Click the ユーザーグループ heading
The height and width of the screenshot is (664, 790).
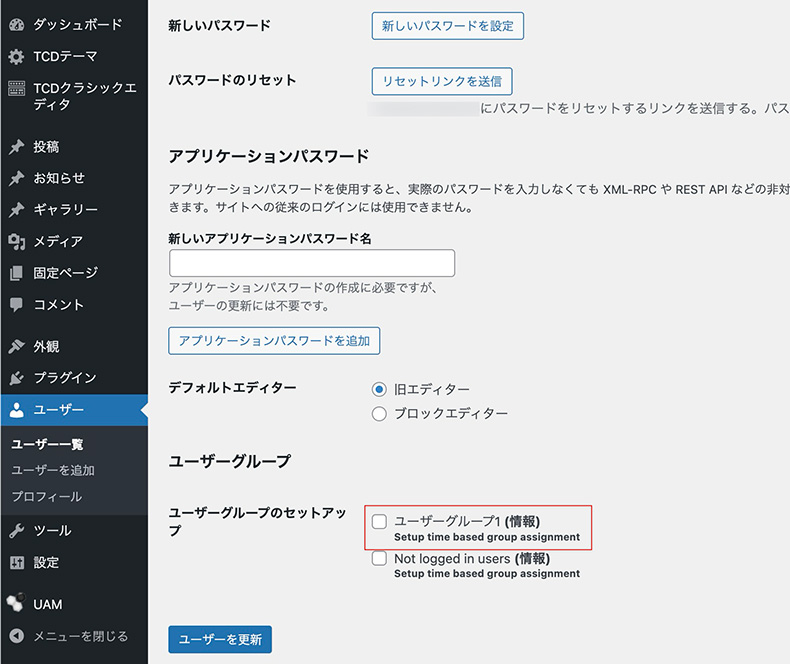point(230,461)
